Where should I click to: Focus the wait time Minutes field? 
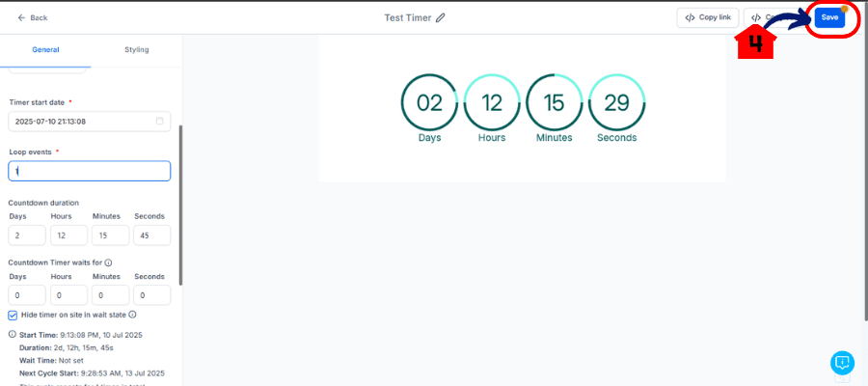coord(111,295)
